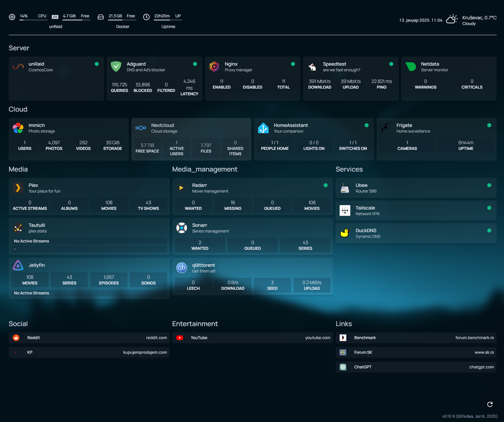Open the unRaid service icon
The height and width of the screenshot is (422, 504).
18,66
